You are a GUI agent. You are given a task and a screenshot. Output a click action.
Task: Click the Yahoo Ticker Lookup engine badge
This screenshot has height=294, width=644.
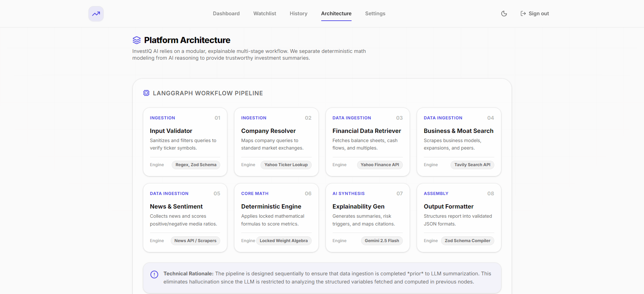286,165
